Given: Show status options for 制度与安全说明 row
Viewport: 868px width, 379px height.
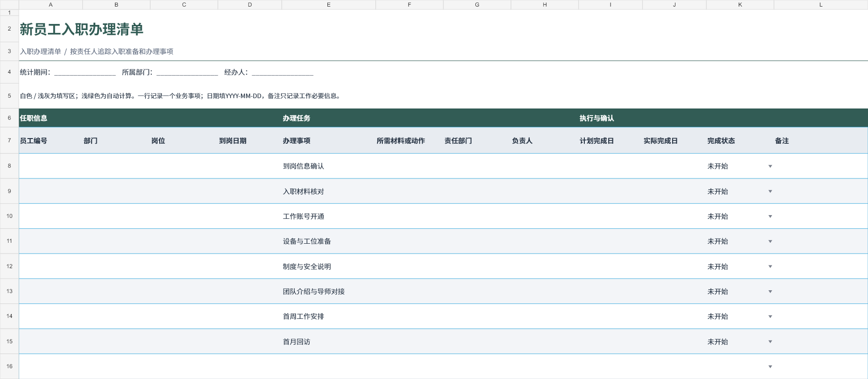Looking at the screenshot, I should click(x=770, y=266).
